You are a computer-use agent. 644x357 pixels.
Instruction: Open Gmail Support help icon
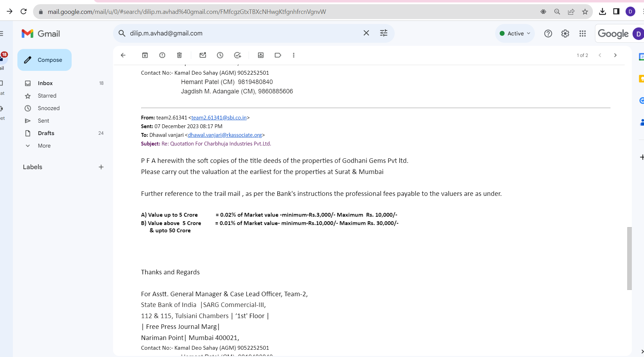[548, 33]
